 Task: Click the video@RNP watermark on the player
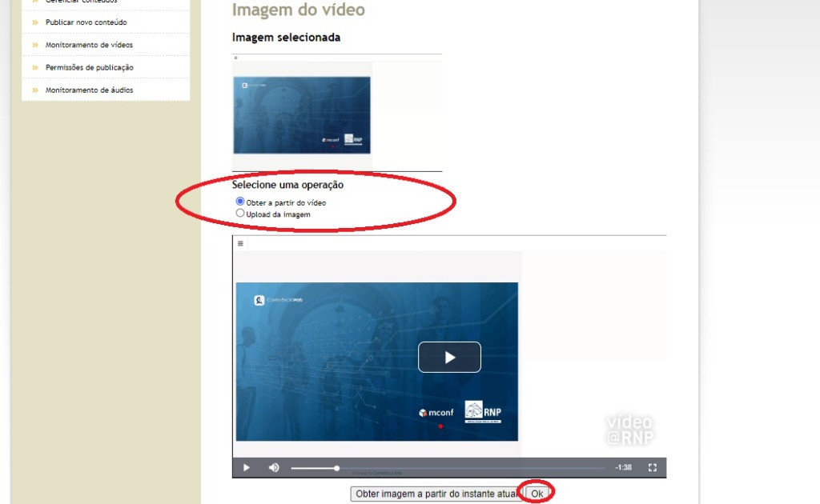(629, 430)
